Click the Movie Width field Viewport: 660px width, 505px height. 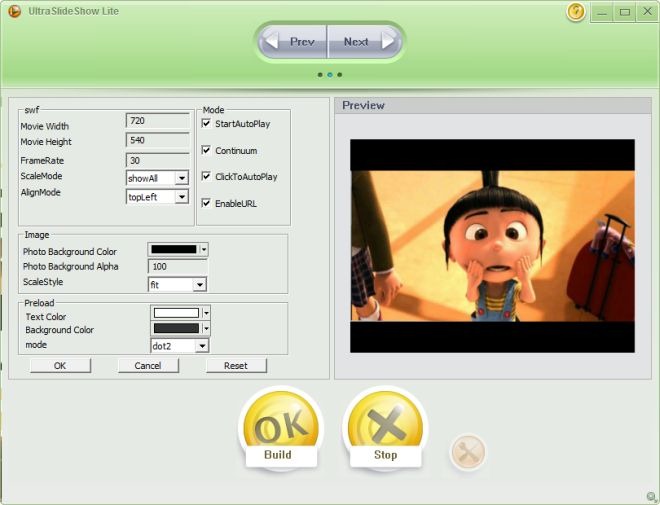(158, 121)
